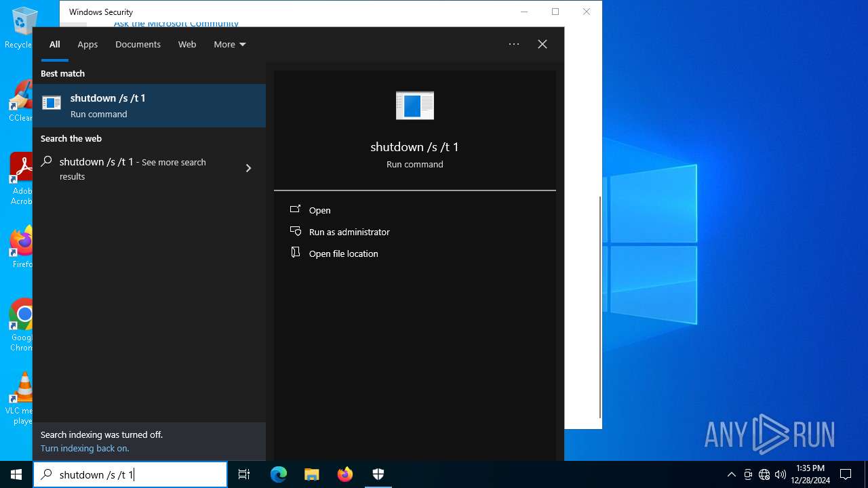Select the Google Chrome desktop shortcut
The height and width of the screenshot is (488, 868).
[22, 325]
